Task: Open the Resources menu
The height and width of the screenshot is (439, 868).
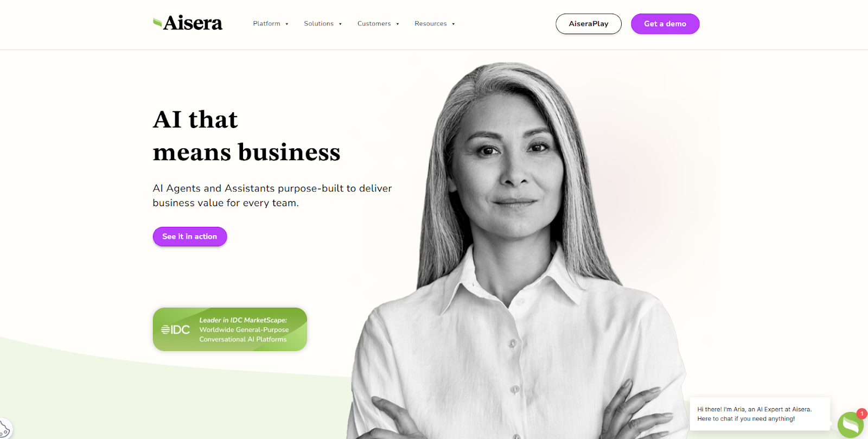Action: tap(431, 23)
